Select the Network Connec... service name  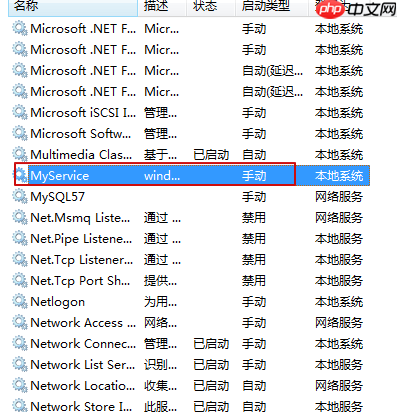pyautogui.click(x=83, y=344)
